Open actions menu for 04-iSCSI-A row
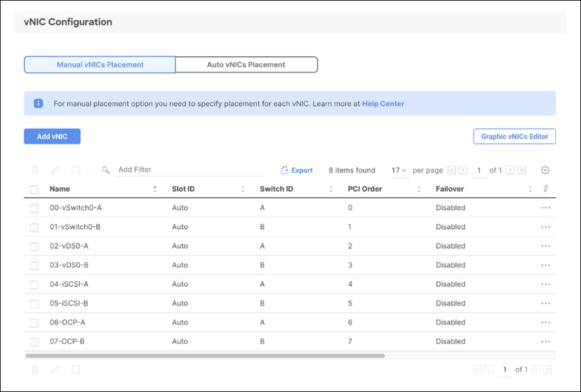Image resolution: width=581 pixels, height=392 pixels. pyautogui.click(x=546, y=284)
